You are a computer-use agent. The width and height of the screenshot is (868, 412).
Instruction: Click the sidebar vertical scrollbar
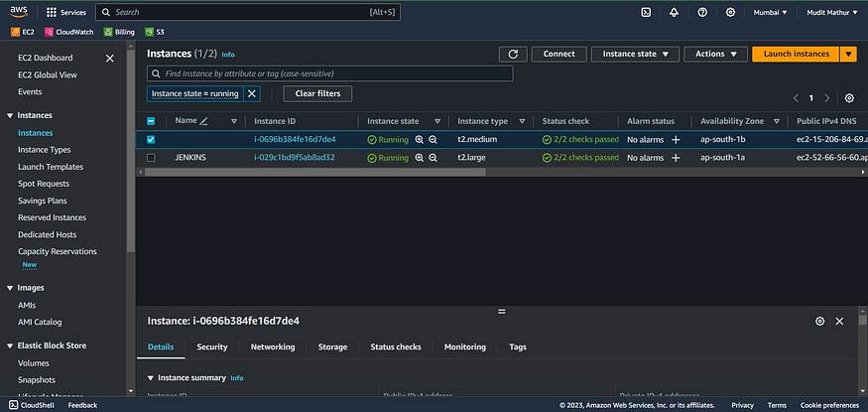(131, 150)
